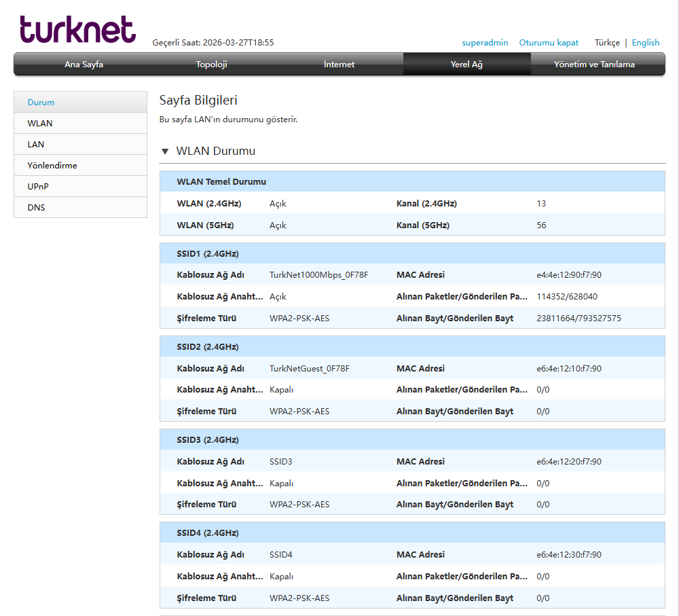Select the Yerel Ağ tab

click(466, 64)
